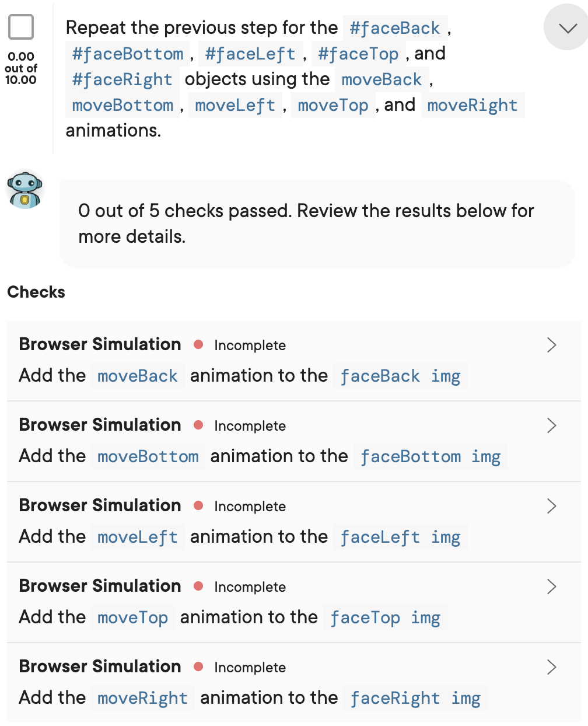The image size is (588, 726).
Task: Expand the moveLeft check details
Action: pyautogui.click(x=552, y=506)
